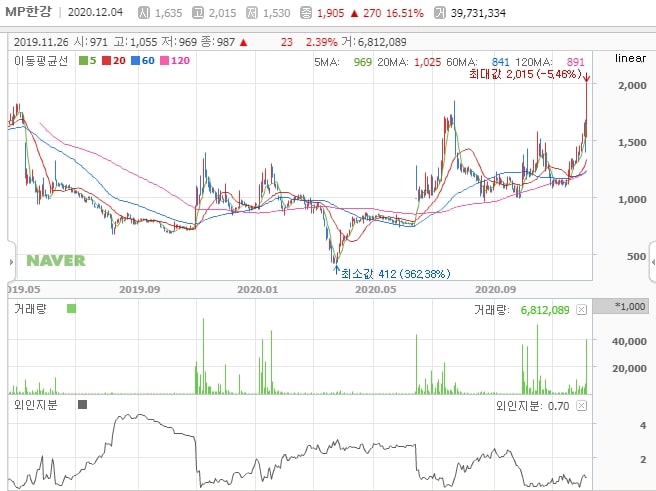Click the 120MA value 891
Image resolution: width=656 pixels, height=491 pixels.
click(576, 62)
